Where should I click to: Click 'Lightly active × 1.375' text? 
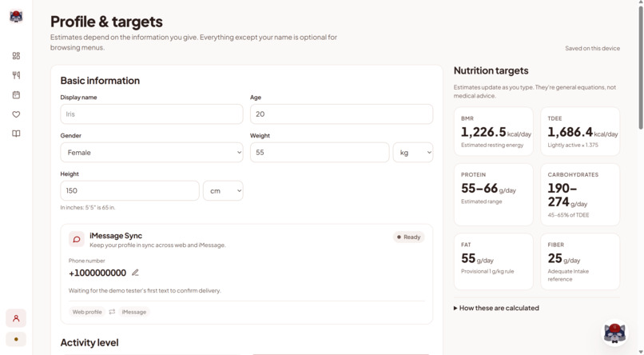[x=573, y=145]
